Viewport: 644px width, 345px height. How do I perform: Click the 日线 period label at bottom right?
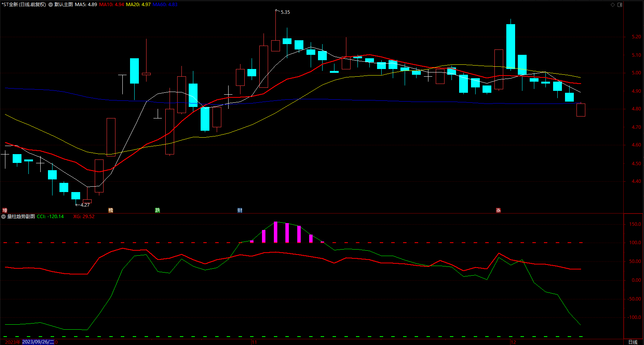633,342
